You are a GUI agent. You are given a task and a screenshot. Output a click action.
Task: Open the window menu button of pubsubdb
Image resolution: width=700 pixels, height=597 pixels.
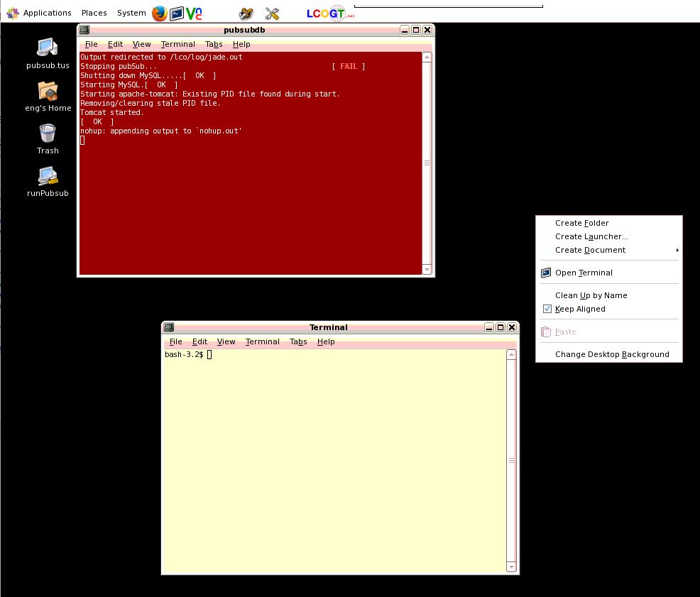[x=84, y=30]
